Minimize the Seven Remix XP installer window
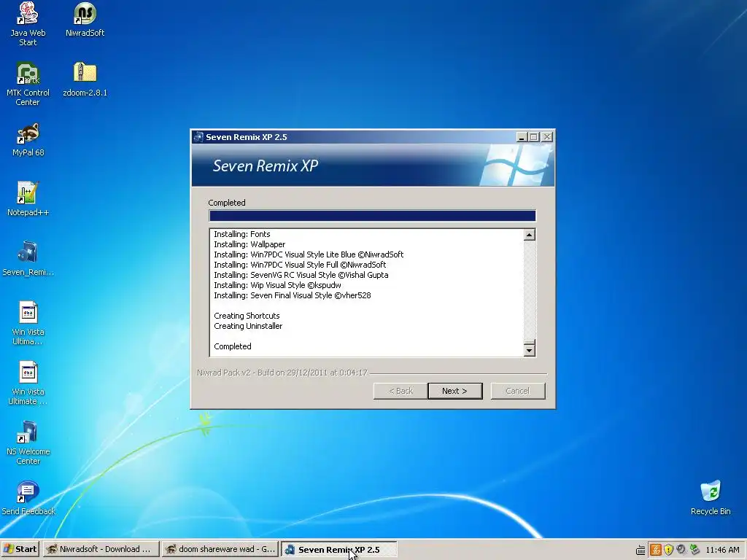The width and height of the screenshot is (747, 560). click(x=522, y=137)
